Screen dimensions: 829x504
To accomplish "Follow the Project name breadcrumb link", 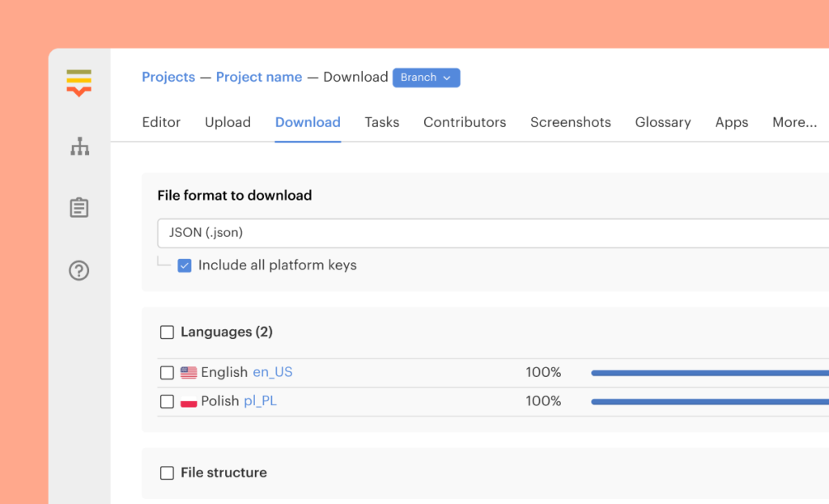I will 259,77.
